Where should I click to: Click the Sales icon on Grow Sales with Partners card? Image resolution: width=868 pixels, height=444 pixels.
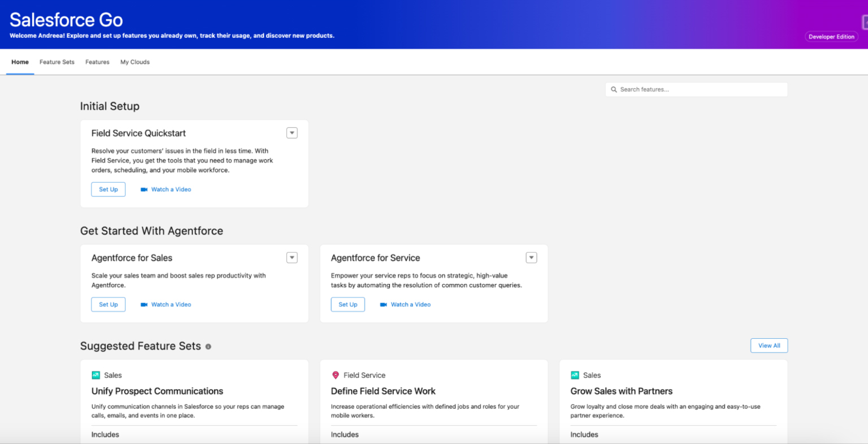pyautogui.click(x=575, y=375)
